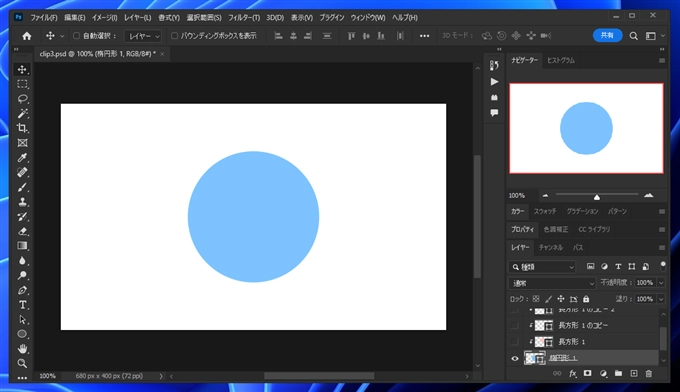Open the ファイル(F) menu
680x392 pixels.
pos(44,18)
